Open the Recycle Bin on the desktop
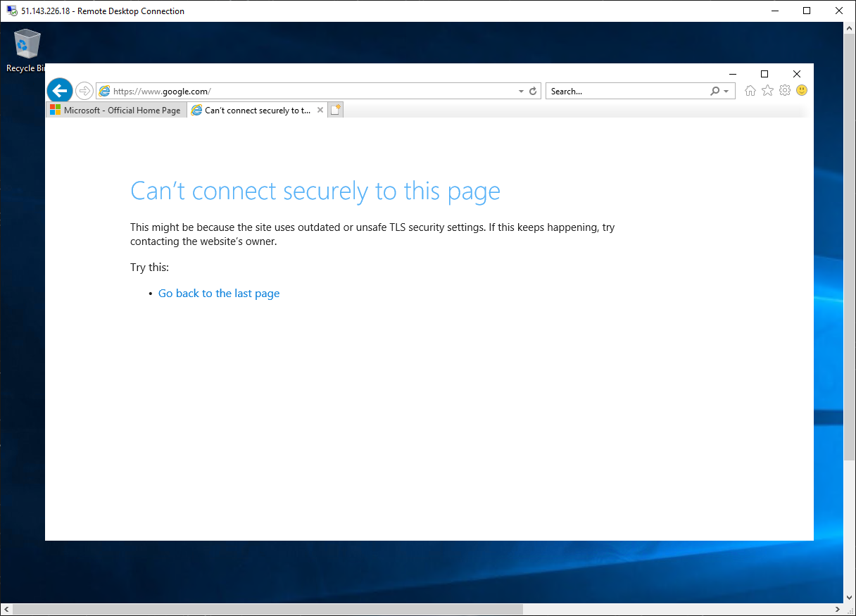 coord(26,44)
